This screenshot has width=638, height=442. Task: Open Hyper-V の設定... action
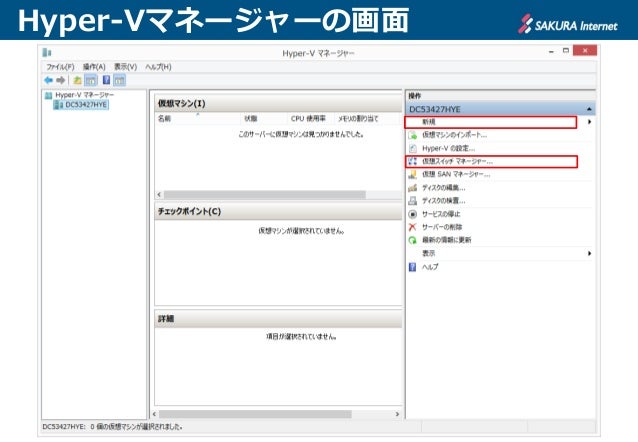click(448, 148)
